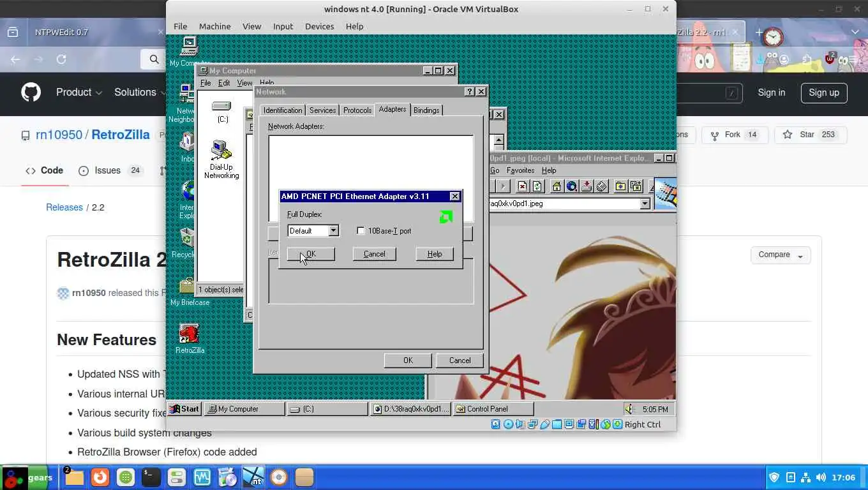
Task: Click the Internet Explorer address field
Action: (564, 204)
